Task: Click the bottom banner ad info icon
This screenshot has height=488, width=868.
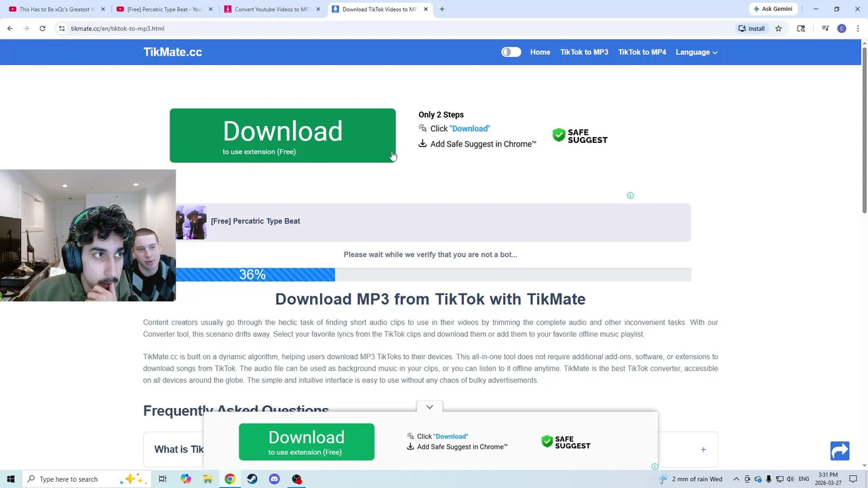Action: (x=654, y=466)
